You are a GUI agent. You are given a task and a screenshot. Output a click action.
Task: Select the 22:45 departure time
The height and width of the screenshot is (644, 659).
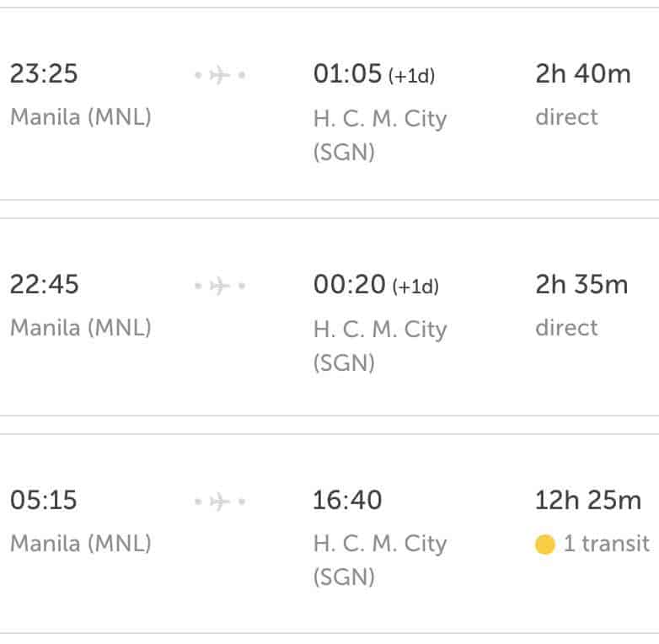point(44,285)
